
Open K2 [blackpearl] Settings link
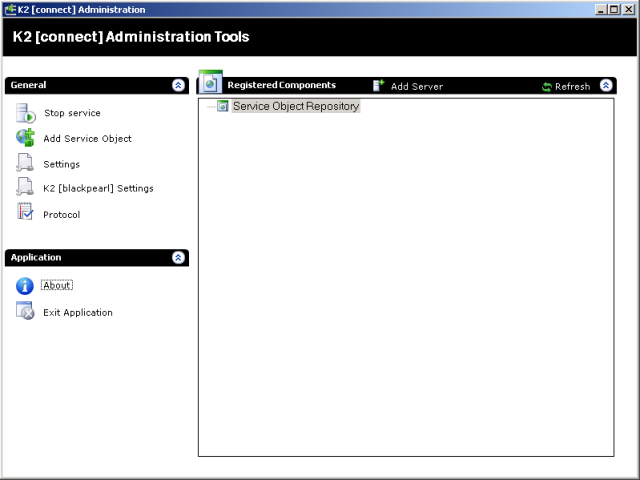[x=98, y=188]
